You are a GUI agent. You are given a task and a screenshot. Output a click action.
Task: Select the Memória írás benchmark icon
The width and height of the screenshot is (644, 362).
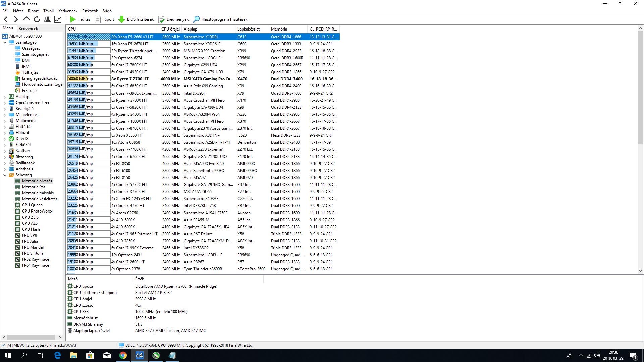[x=18, y=187]
